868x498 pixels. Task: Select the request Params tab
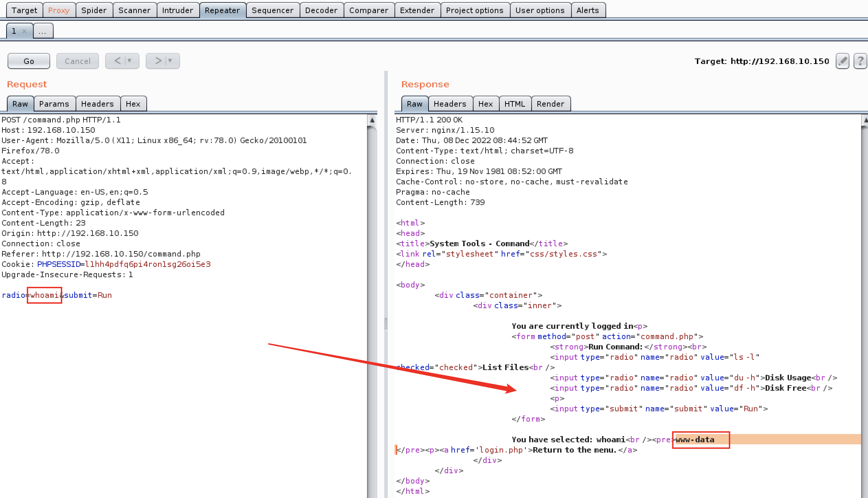point(54,104)
